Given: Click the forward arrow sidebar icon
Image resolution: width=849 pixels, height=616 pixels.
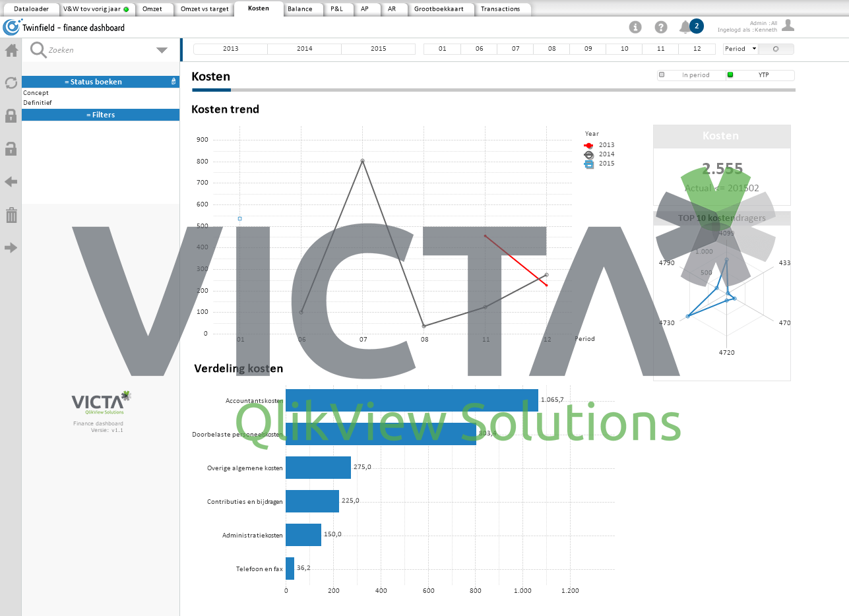Looking at the screenshot, I should pyautogui.click(x=11, y=248).
